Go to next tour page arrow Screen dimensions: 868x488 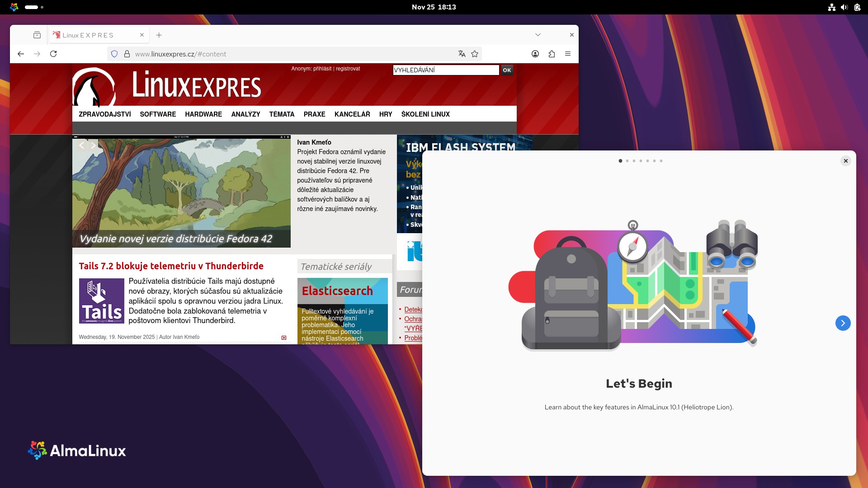843,323
